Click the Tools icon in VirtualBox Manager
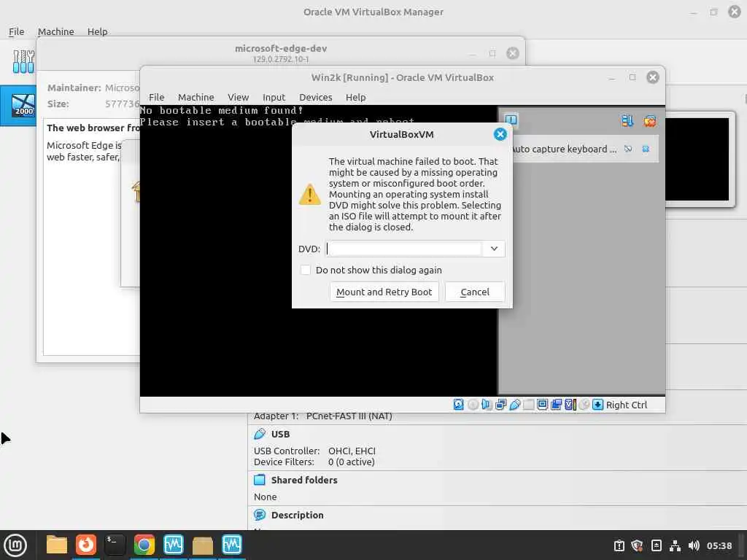Image resolution: width=747 pixels, height=560 pixels. coord(23,61)
